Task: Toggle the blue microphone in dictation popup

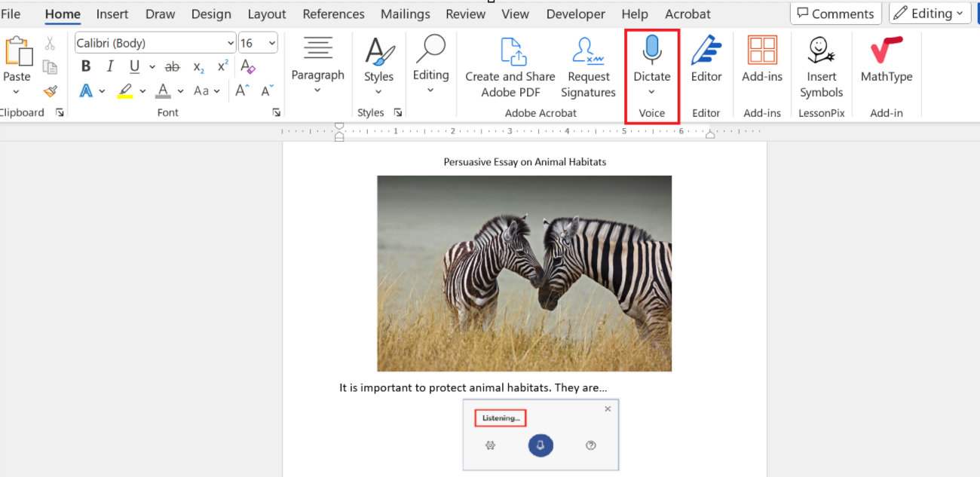Action: click(541, 445)
